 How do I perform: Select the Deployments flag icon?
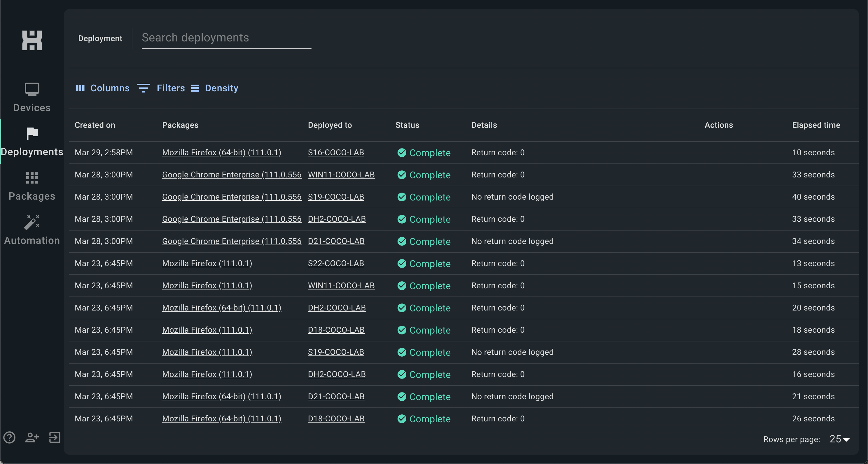[x=32, y=134]
